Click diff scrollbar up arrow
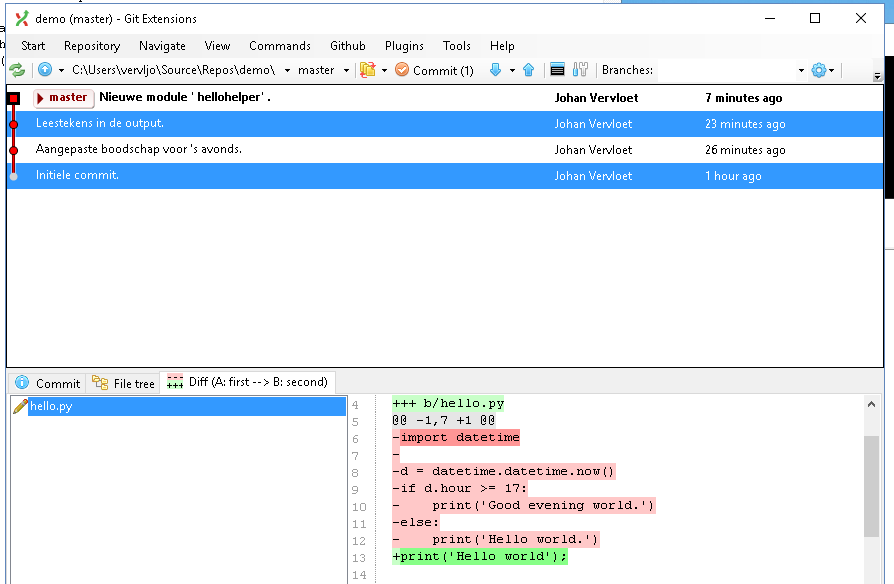 coord(871,404)
